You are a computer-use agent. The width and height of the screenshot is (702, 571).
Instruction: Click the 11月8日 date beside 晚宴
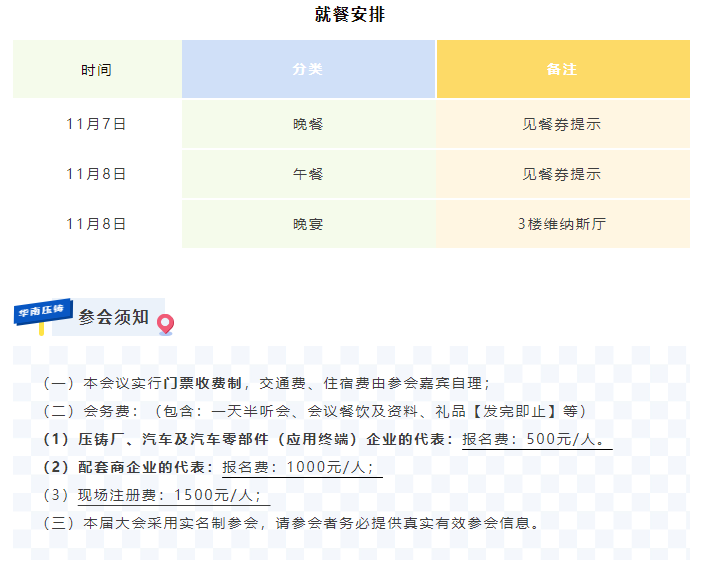pyautogui.click(x=97, y=224)
